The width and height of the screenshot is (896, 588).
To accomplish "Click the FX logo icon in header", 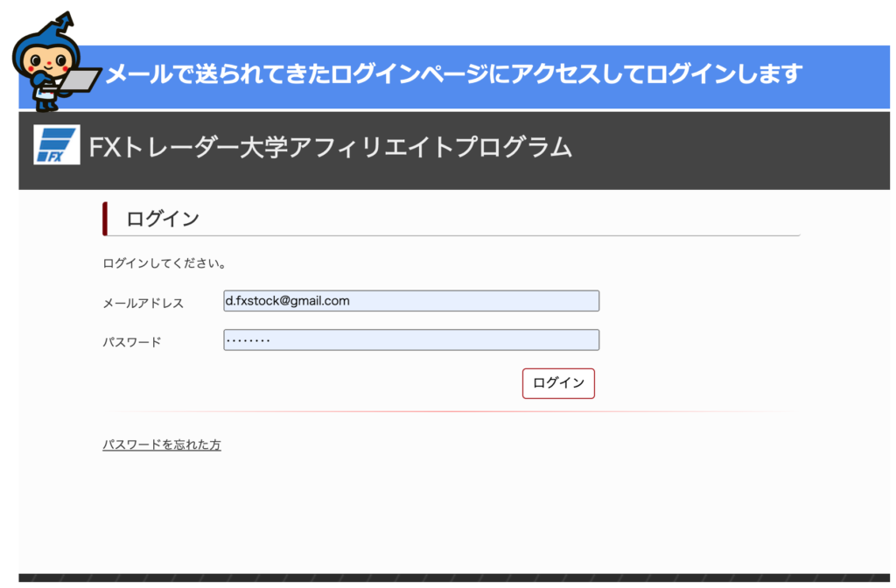I will tap(57, 144).
